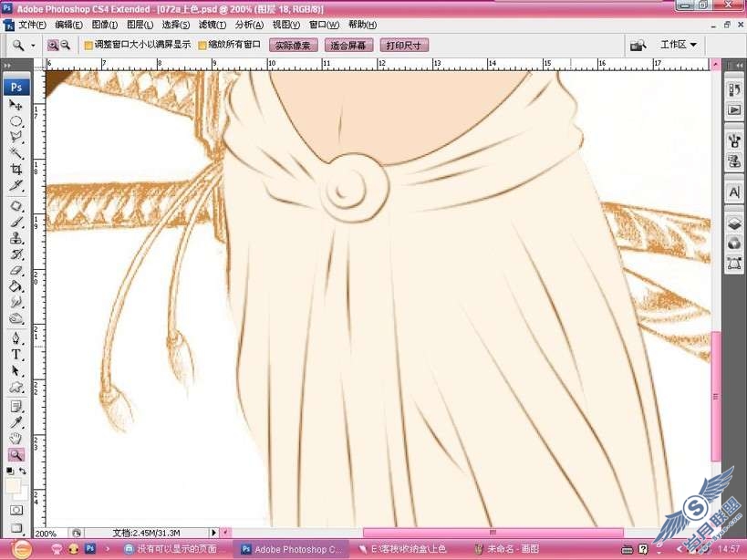The height and width of the screenshot is (560, 747).
Task: Open the 文件(F) menu
Action: (x=32, y=25)
